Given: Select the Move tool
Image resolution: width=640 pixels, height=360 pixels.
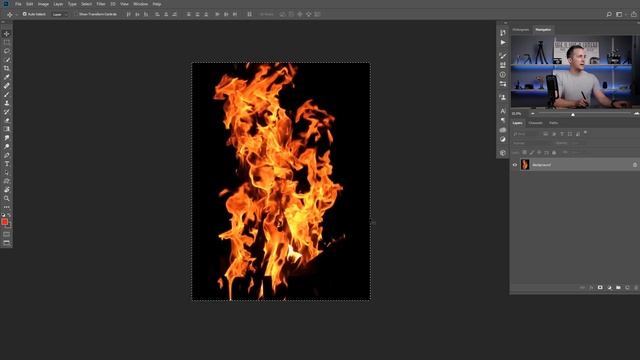Looking at the screenshot, I should (x=7, y=34).
